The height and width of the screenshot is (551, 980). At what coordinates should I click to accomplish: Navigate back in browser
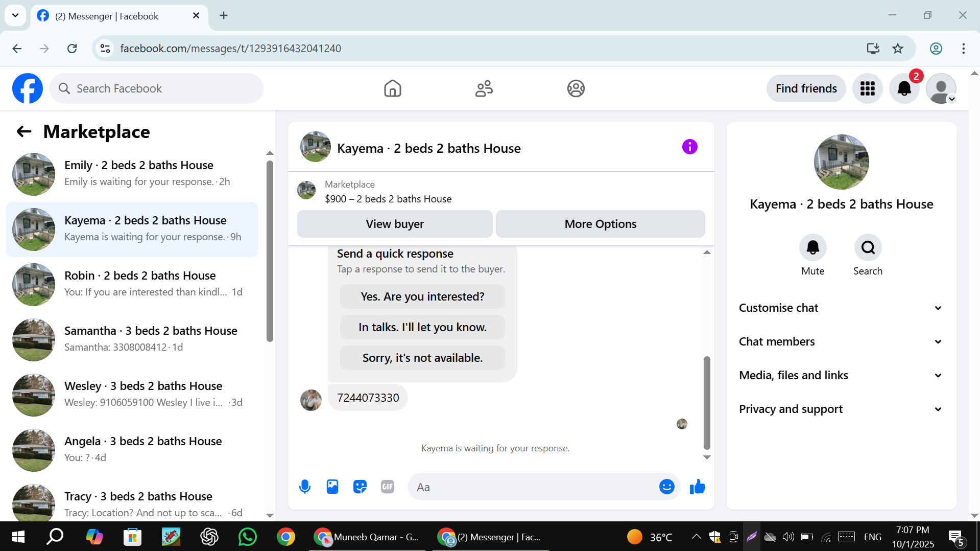point(17,49)
